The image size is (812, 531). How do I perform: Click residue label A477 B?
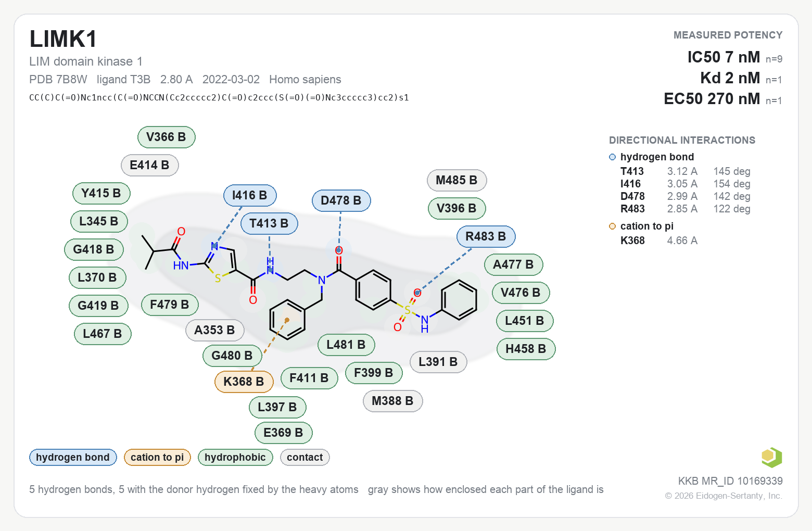click(513, 265)
